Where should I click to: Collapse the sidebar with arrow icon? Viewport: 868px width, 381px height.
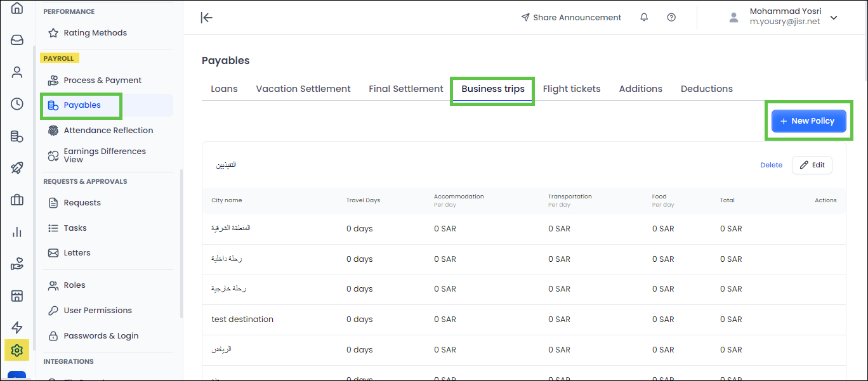[x=206, y=18]
